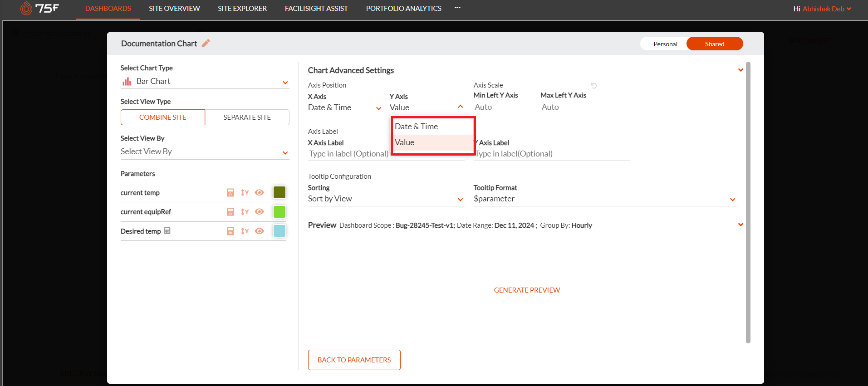The image size is (868, 386).
Task: Select SEPARATE SITE view type
Action: click(x=247, y=117)
